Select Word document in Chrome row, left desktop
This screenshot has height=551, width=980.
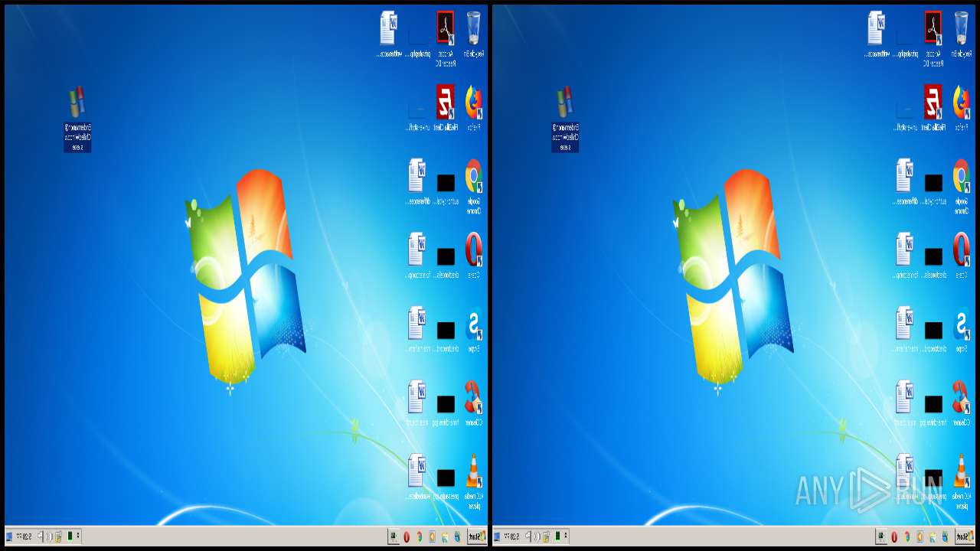click(x=416, y=181)
